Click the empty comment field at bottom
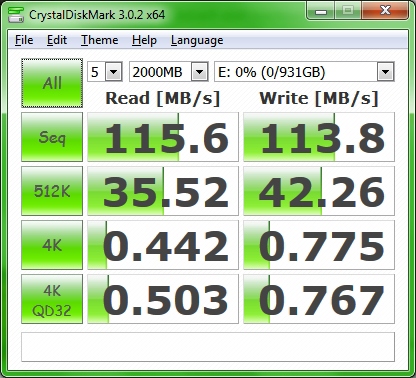416x378 pixels. point(208,347)
